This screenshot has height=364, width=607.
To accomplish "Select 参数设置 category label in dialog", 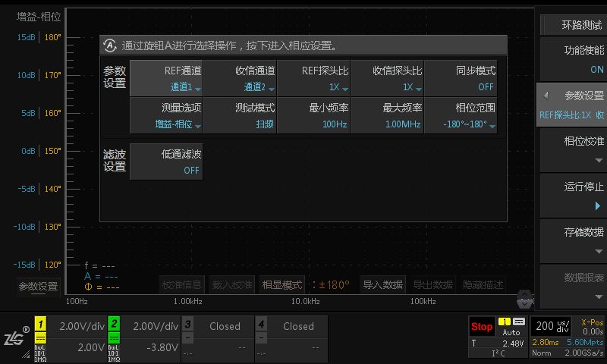I will click(115, 77).
